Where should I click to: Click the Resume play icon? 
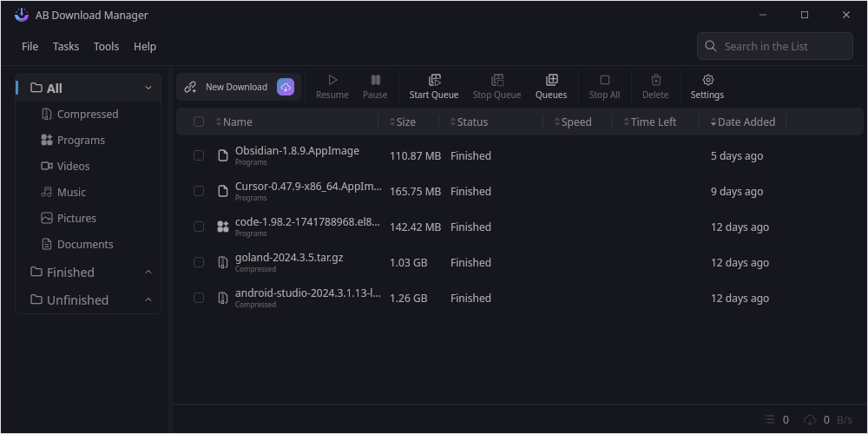(x=332, y=80)
